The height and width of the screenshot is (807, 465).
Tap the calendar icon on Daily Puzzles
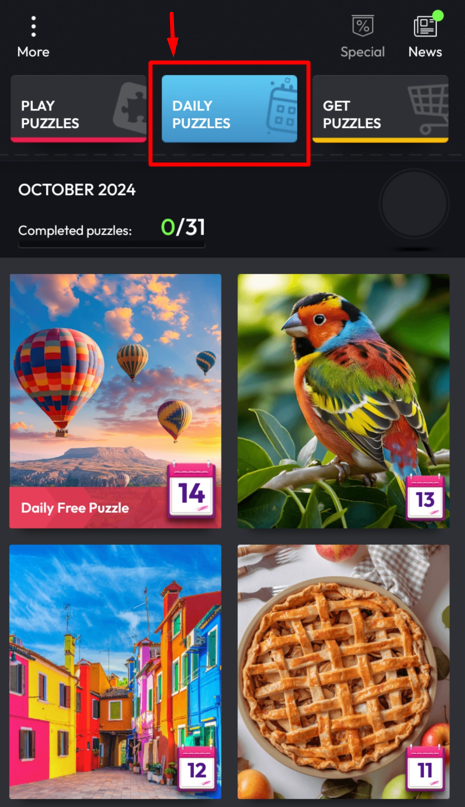[x=282, y=106]
